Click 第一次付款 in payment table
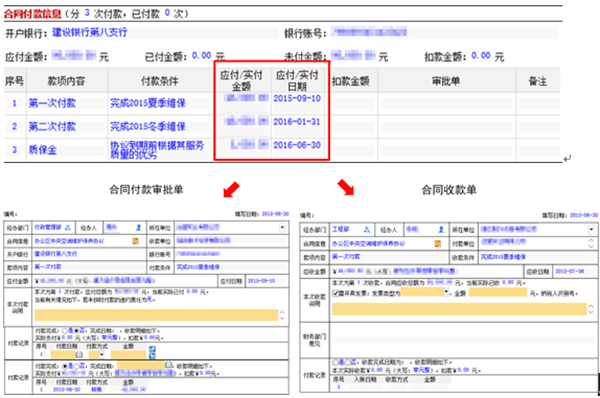Screen dimensions: 600x398 52,103
